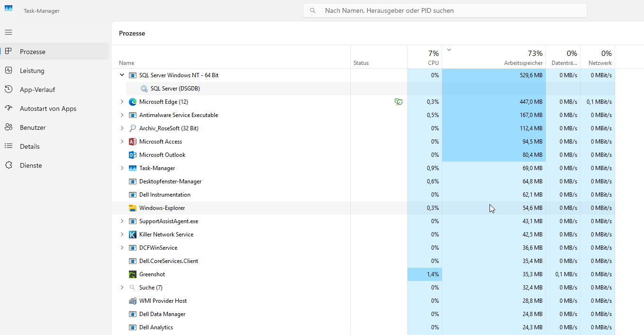Expand the Killer Network Service row
Image resolution: width=644 pixels, height=335 pixels.
point(122,235)
